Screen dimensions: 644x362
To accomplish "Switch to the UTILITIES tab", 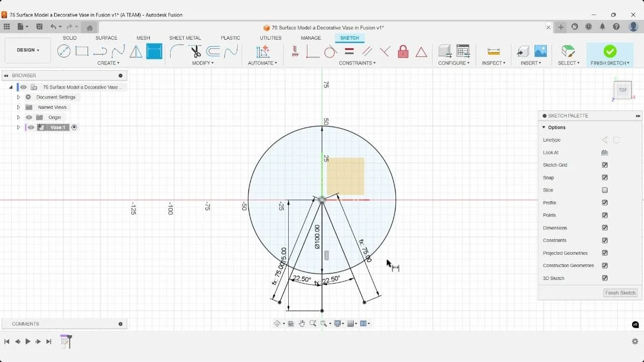I will click(270, 38).
